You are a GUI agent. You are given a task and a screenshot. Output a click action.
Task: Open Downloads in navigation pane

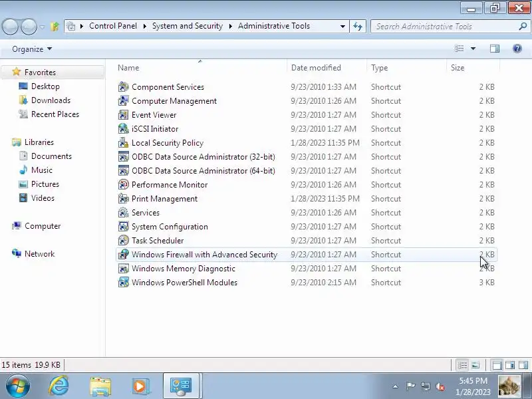point(51,100)
